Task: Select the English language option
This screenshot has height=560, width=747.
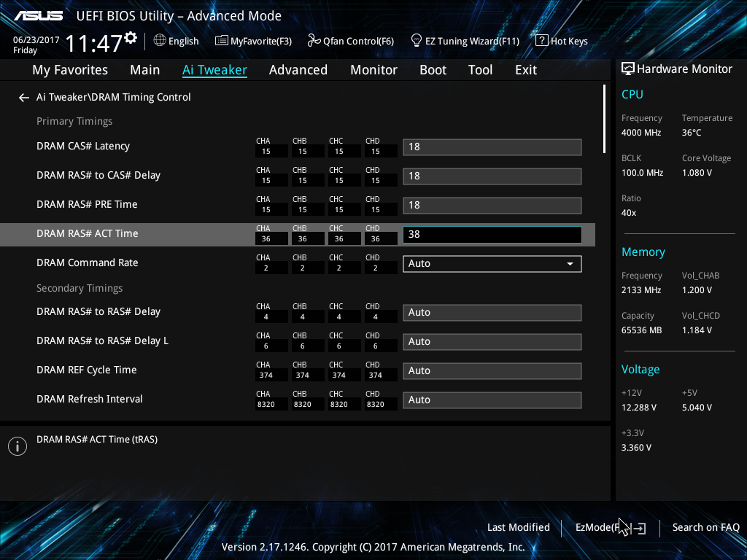Action: click(x=183, y=42)
